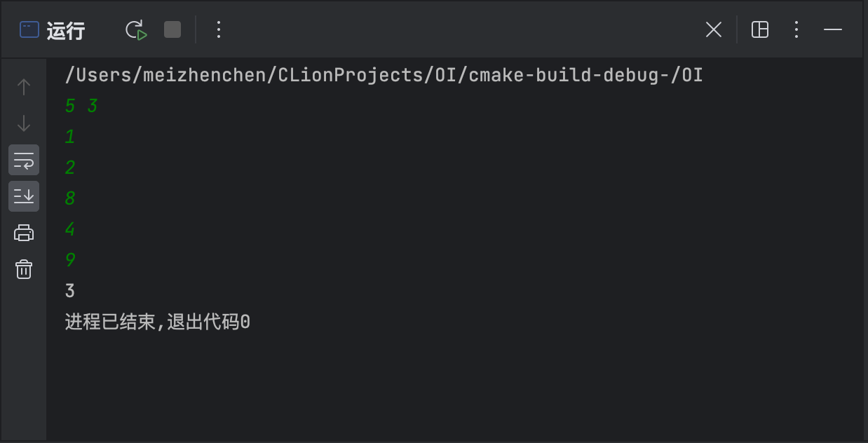
Task: Select the 运行 tool window title
Action: point(66,31)
